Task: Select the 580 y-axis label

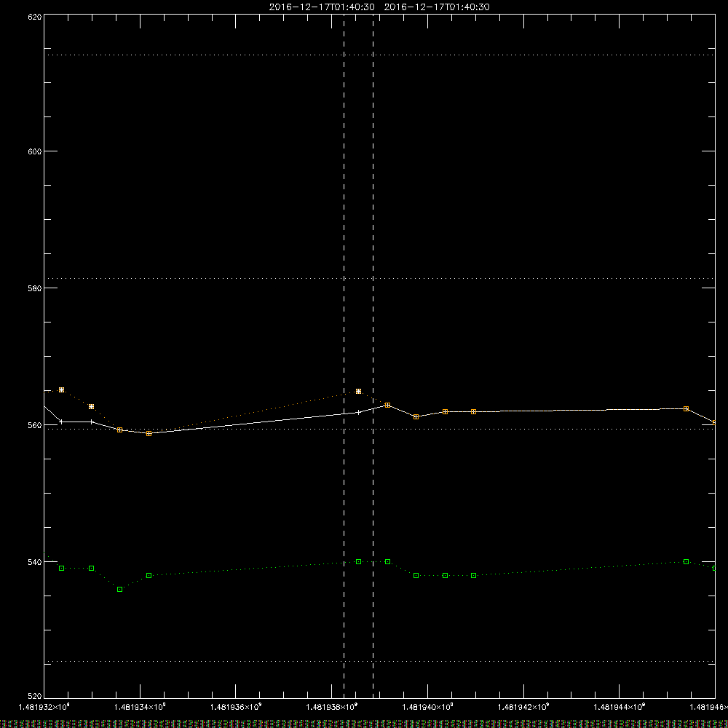Action: 35,288
